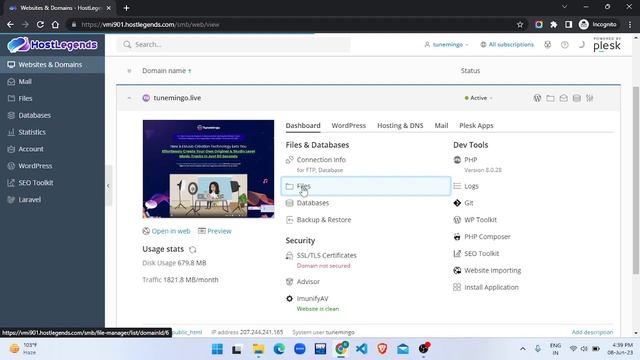Launch Visual Studio Code from taskbar
This screenshot has width=640, height=360.
tap(361, 349)
